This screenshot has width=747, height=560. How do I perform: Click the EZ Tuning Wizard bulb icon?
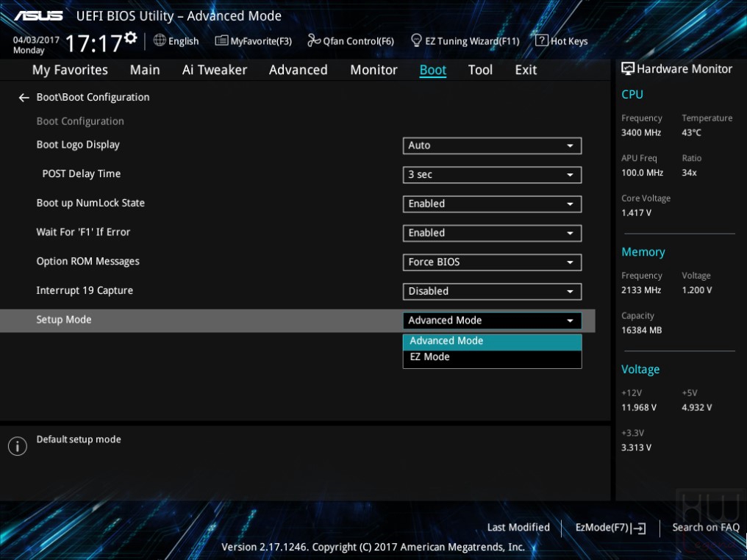[416, 40]
